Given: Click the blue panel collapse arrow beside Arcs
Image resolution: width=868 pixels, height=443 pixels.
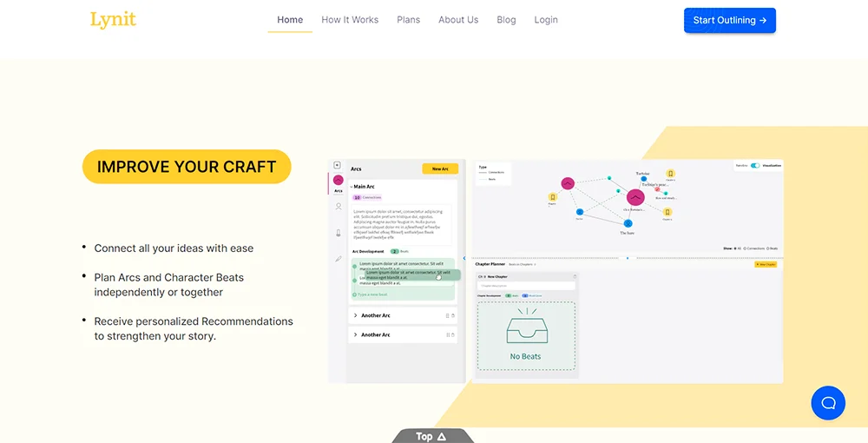Looking at the screenshot, I should [x=464, y=258].
